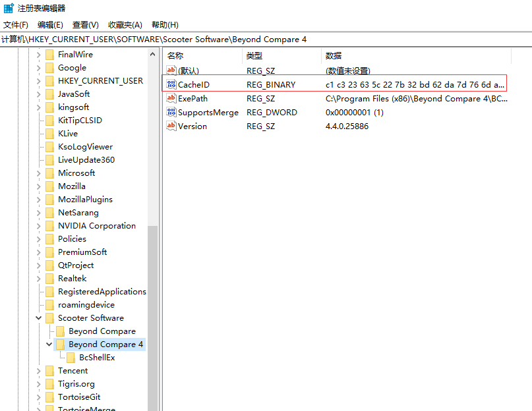Select the Version string value icon

(x=171, y=126)
